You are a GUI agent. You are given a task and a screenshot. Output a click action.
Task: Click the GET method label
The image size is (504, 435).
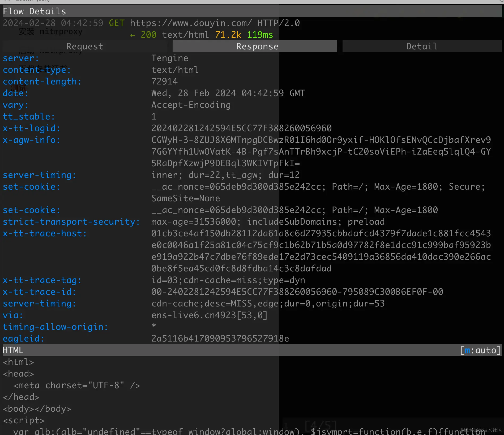[117, 23]
